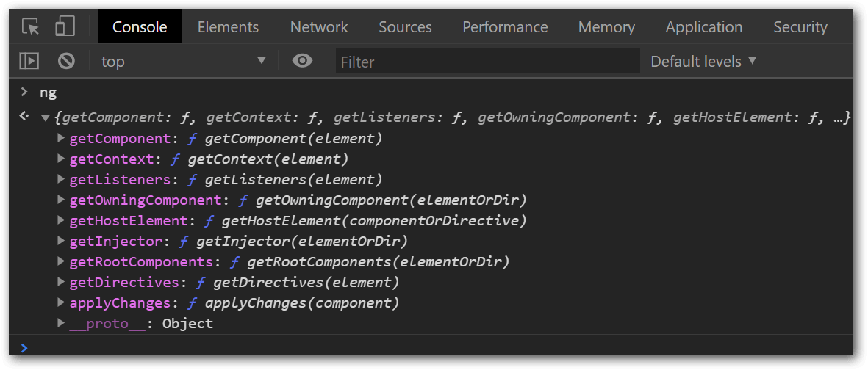Switch to the Network tab
Viewport: 868px width, 370px height.
tap(319, 27)
